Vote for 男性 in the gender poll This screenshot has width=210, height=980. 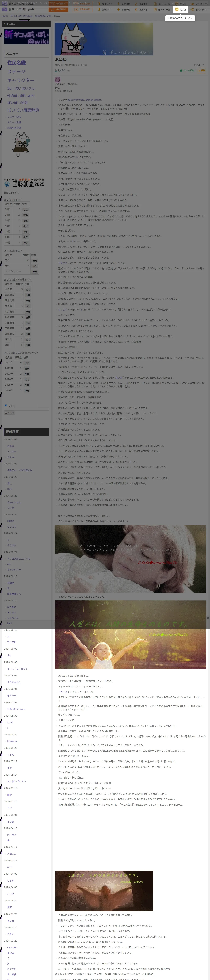coord(34,261)
